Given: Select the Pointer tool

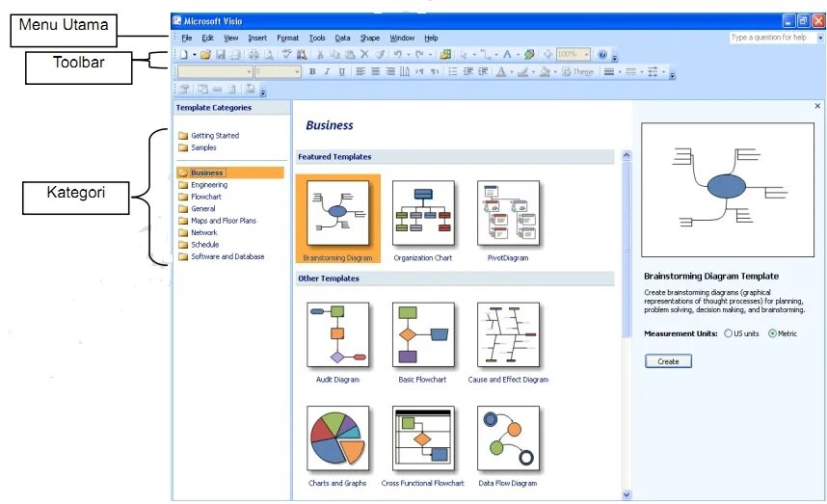Looking at the screenshot, I should [x=465, y=54].
